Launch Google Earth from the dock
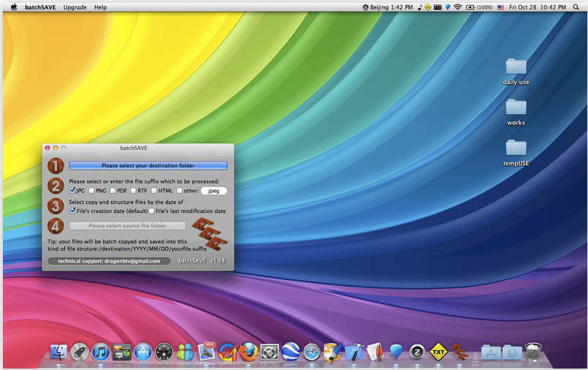 pyautogui.click(x=291, y=352)
